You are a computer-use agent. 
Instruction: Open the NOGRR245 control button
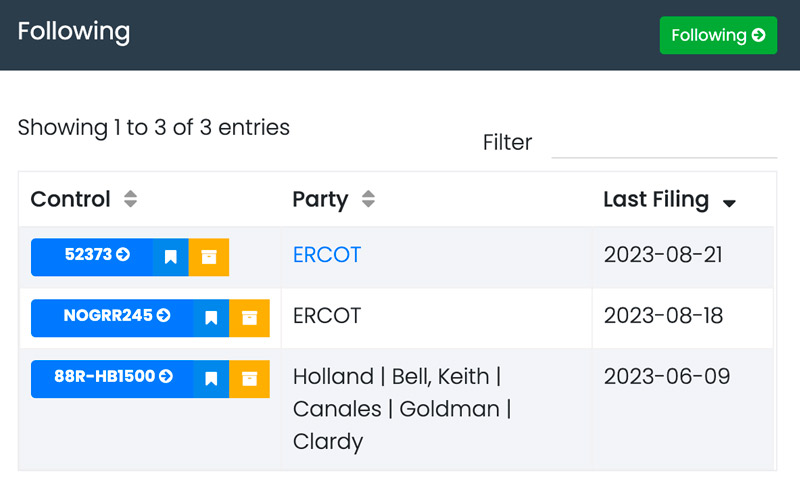click(112, 318)
